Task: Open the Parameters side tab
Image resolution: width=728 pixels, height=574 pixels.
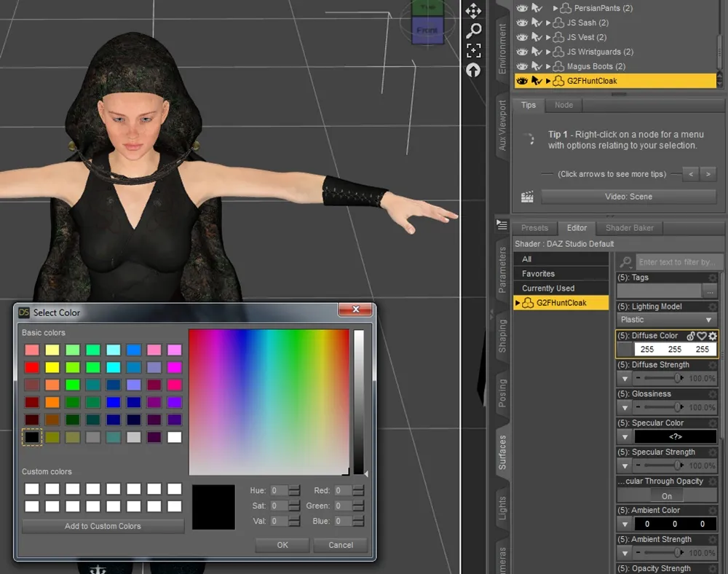Action: tap(502, 270)
